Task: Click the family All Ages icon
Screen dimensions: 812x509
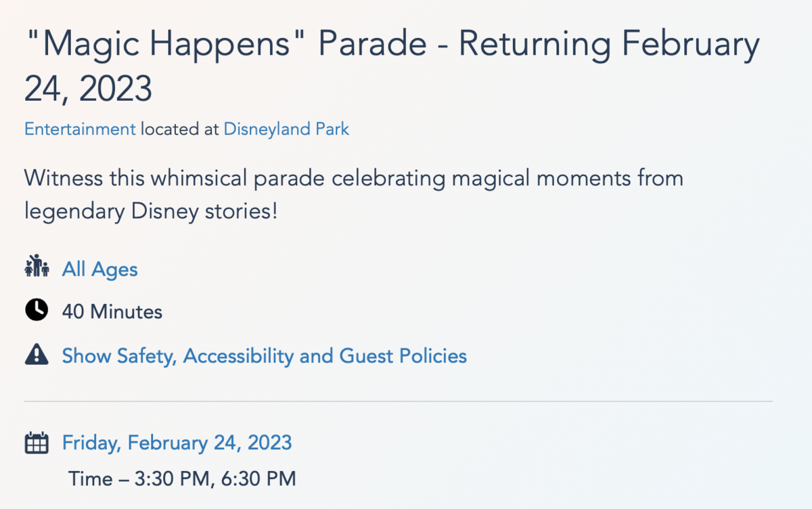Action: click(x=37, y=269)
